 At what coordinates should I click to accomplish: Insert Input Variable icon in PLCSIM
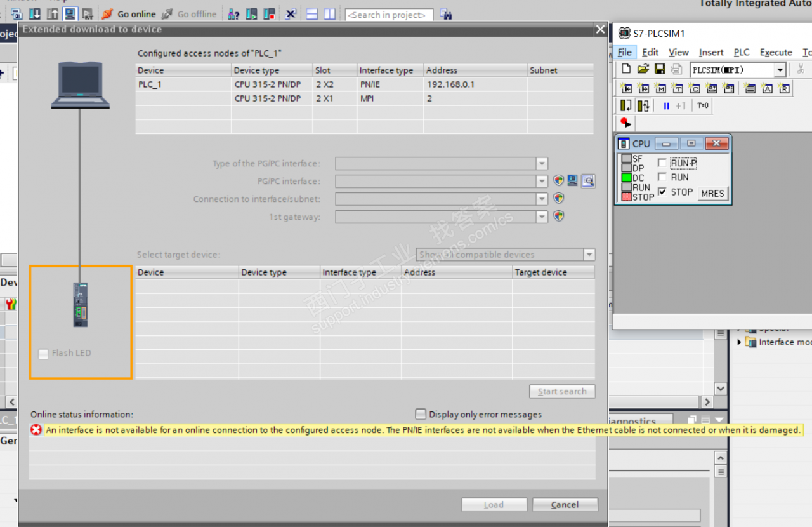(626, 88)
